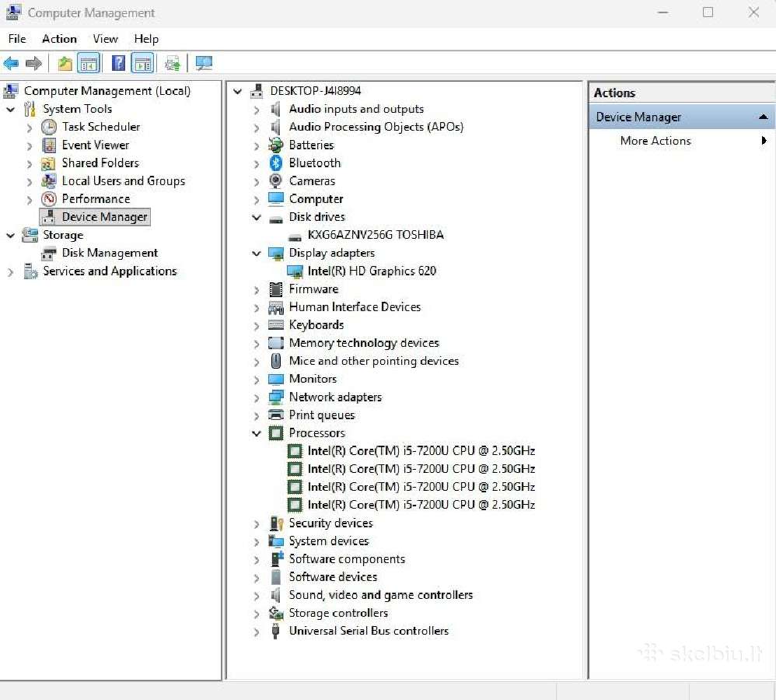Select Sound, video and game controllers

pyautogui.click(x=380, y=595)
